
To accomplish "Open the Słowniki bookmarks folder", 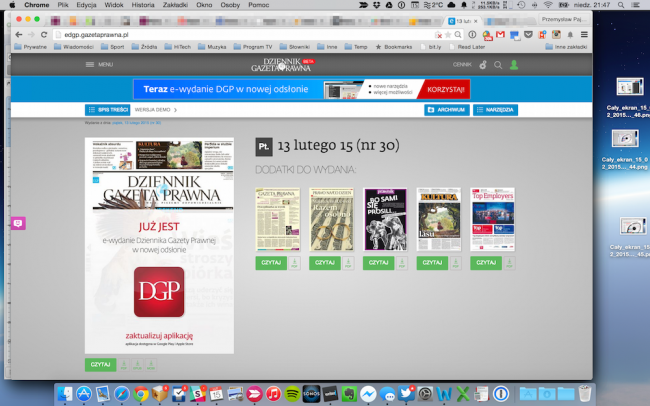I will tap(295, 47).
